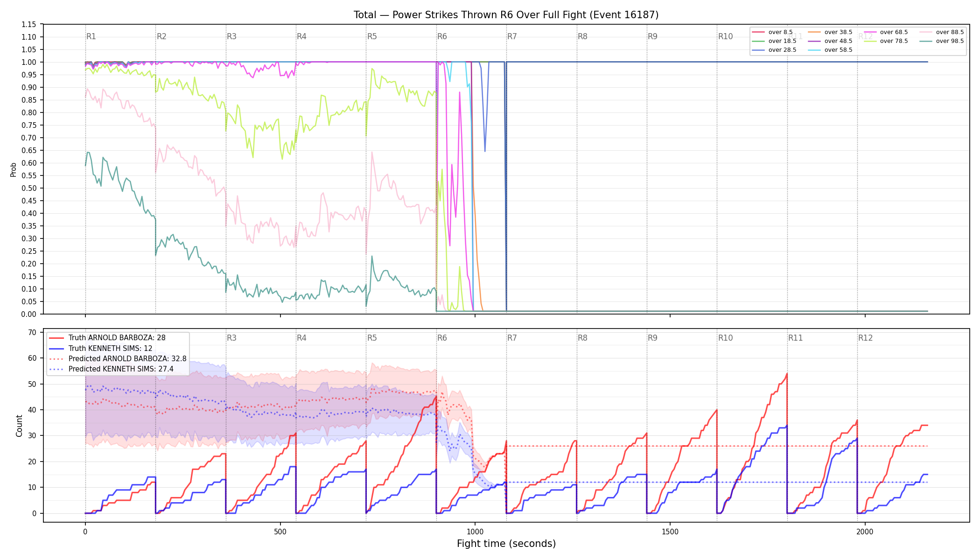Click the 2000 tick label on the time axis
980x560 pixels.
coord(865,532)
